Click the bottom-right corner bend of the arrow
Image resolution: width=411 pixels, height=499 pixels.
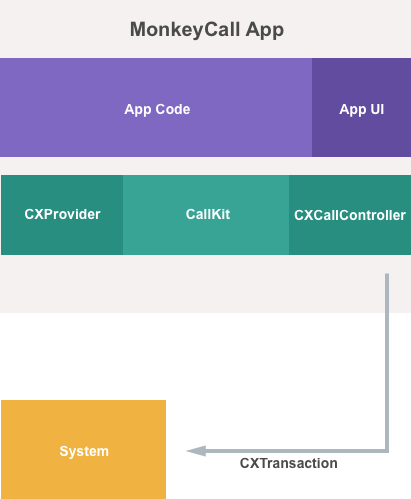(387, 451)
